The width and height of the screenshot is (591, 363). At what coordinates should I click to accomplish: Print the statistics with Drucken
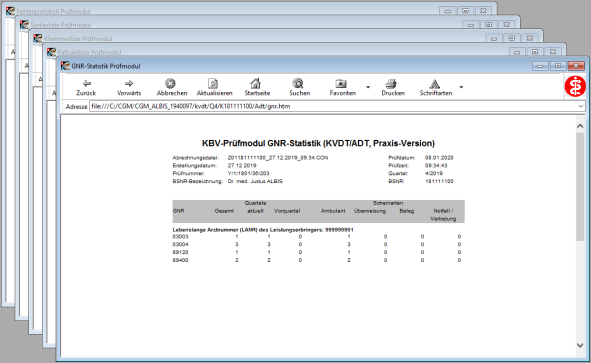pos(392,87)
